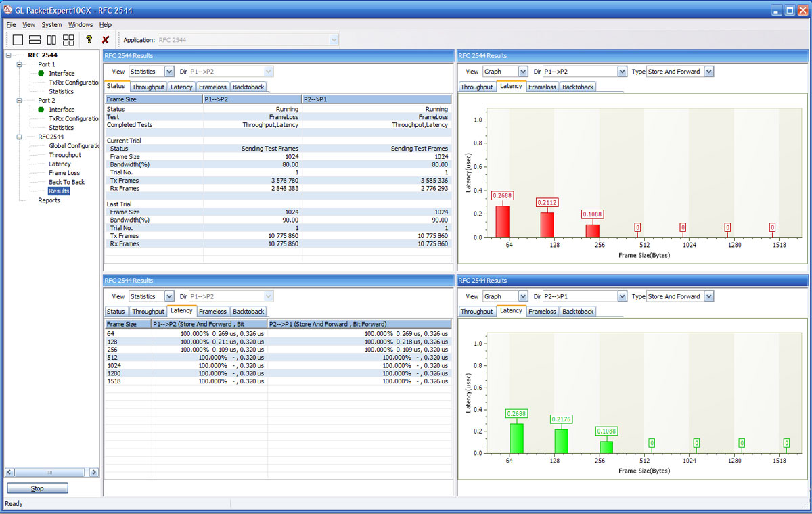Select Statistics under Port 2 in the tree
Viewport: 812px width, 514px height.
coord(62,128)
